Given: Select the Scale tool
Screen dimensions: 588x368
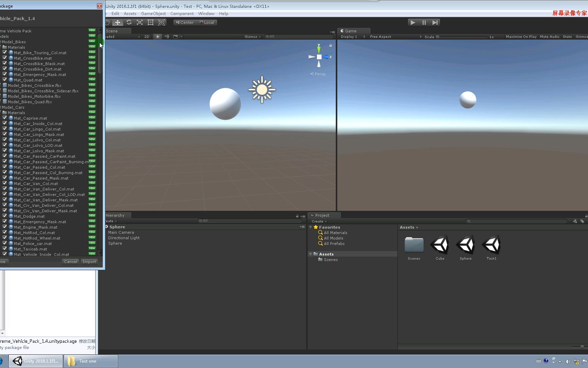Looking at the screenshot, I should (140, 22).
